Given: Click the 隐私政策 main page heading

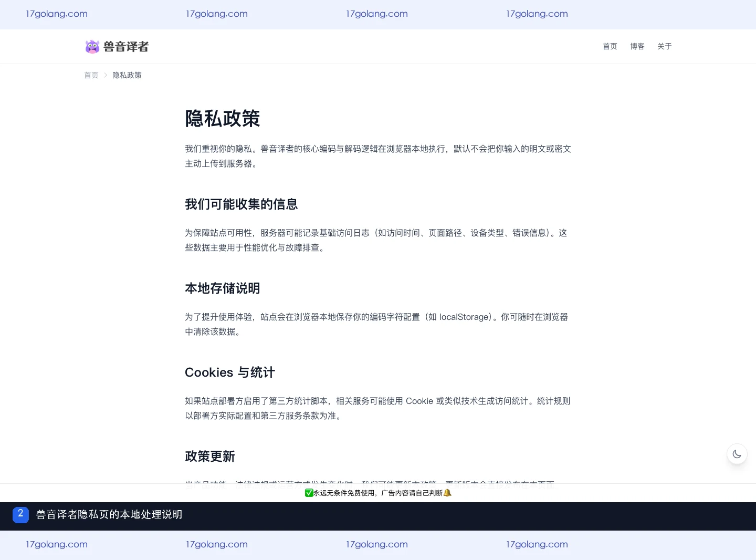Looking at the screenshot, I should tap(223, 119).
